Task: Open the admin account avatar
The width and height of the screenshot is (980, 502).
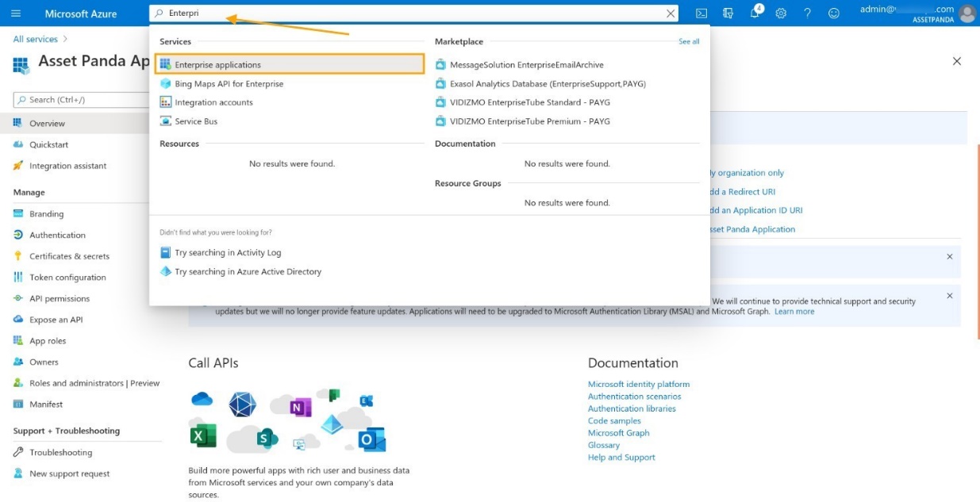Action: [x=967, y=13]
